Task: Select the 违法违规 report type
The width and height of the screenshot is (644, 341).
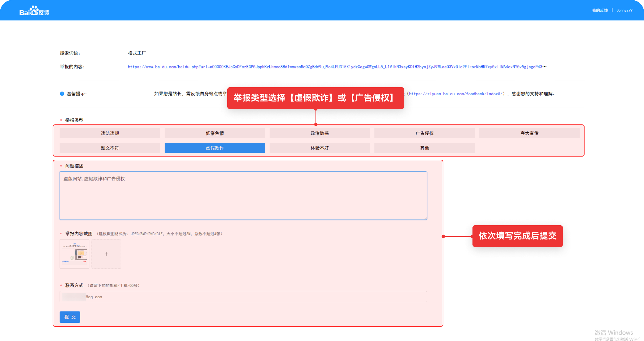Action: coord(110,133)
